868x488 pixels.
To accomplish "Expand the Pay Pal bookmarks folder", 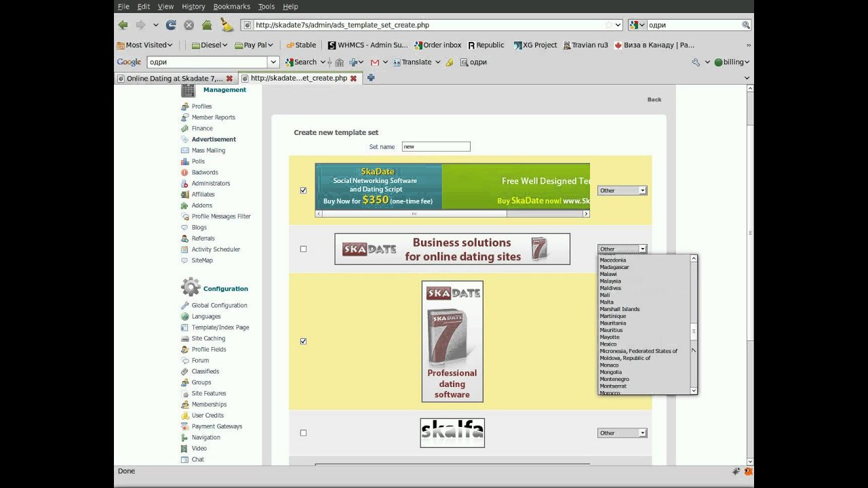I will click(x=254, y=45).
